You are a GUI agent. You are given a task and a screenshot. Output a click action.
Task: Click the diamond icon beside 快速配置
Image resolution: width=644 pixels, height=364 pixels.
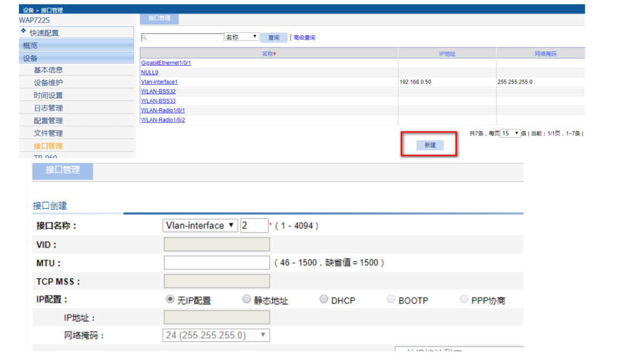[x=24, y=31]
